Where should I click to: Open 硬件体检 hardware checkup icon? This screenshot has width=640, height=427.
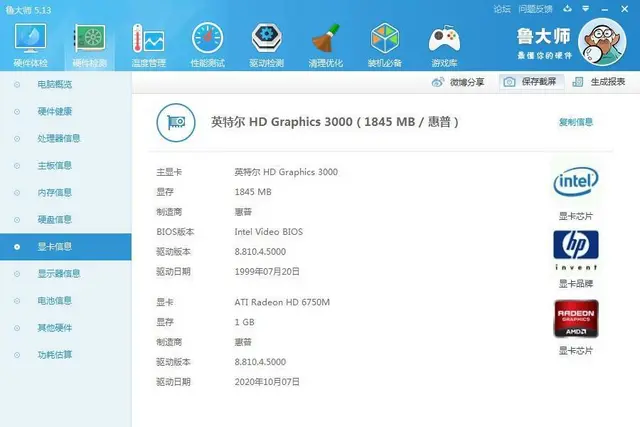[x=31, y=39]
